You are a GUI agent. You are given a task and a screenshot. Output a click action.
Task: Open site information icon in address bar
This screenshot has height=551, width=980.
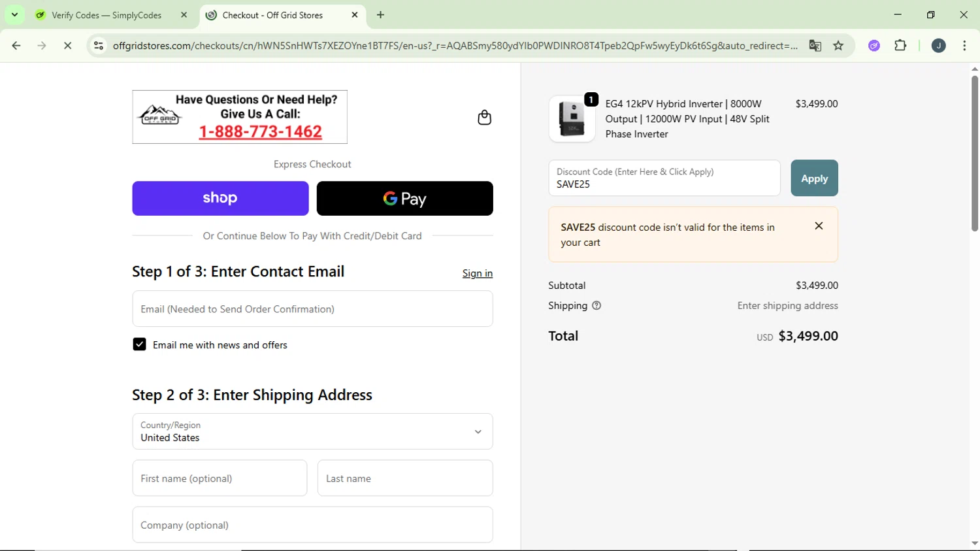point(99,46)
